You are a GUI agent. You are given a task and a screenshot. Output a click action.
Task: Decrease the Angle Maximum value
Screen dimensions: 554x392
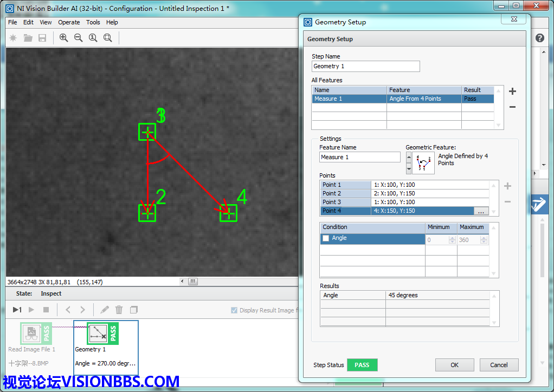tap(484, 241)
